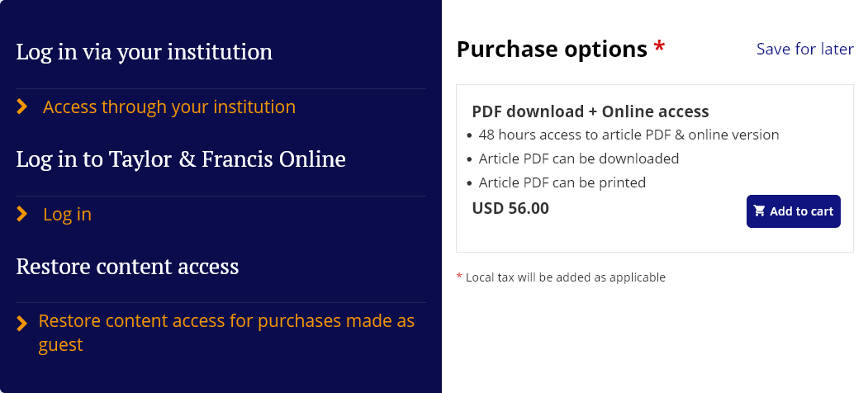Select Save for later

804,50
